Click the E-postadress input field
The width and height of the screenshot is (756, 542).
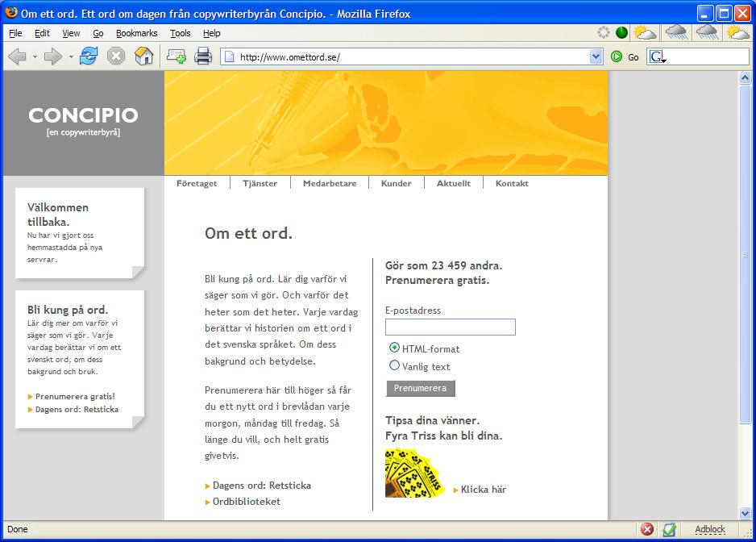[x=451, y=327]
